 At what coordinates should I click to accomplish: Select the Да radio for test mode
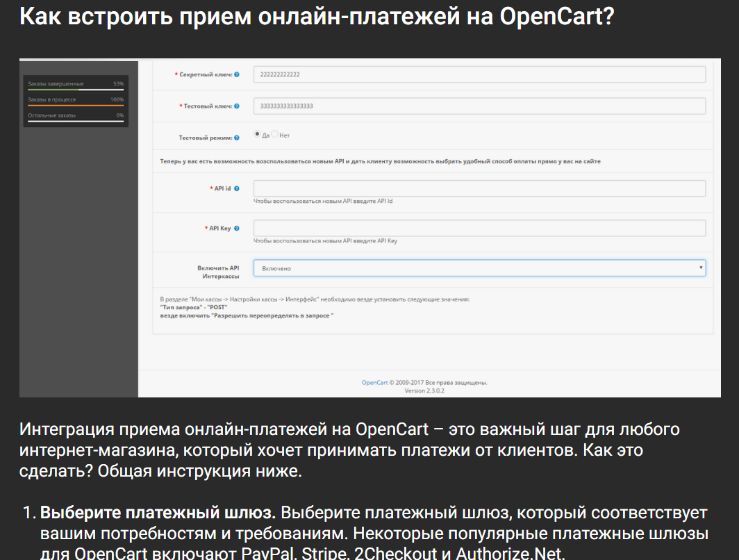[257, 135]
